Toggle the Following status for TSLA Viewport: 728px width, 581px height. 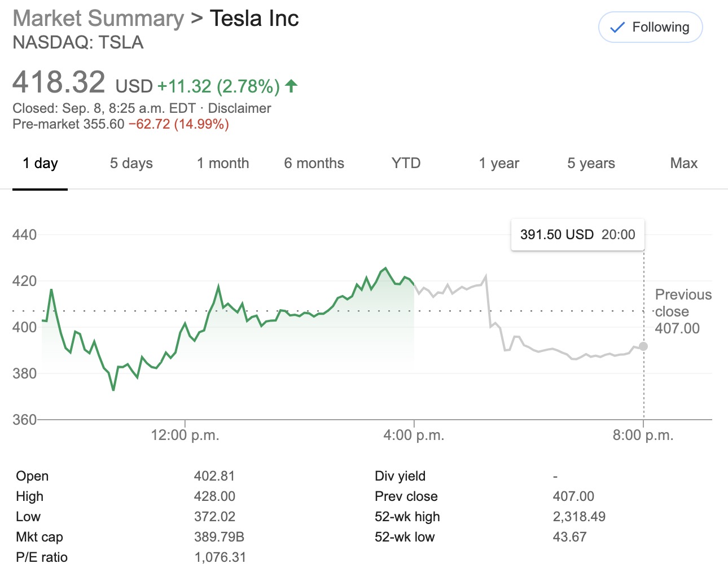point(650,27)
